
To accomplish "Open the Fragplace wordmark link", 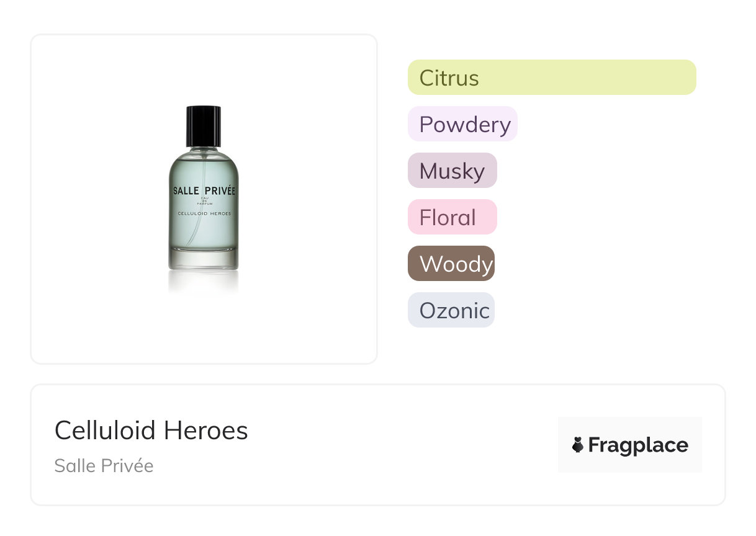I will click(x=638, y=445).
